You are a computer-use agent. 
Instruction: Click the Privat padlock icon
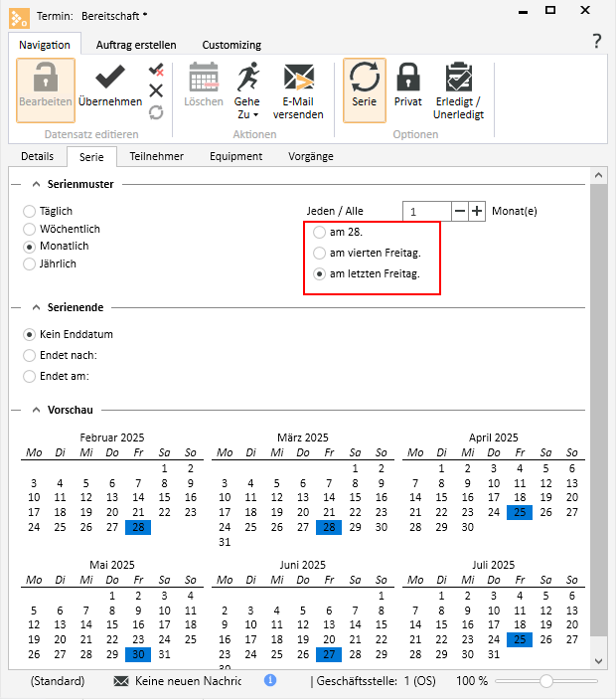(x=408, y=77)
